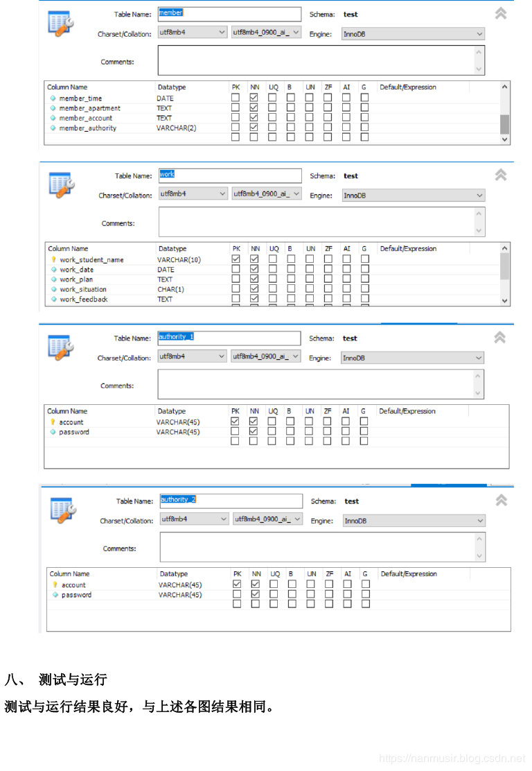The height and width of the screenshot is (771, 532).
Task: Click the scroll-up arrow of member columns list
Action: tap(504, 87)
